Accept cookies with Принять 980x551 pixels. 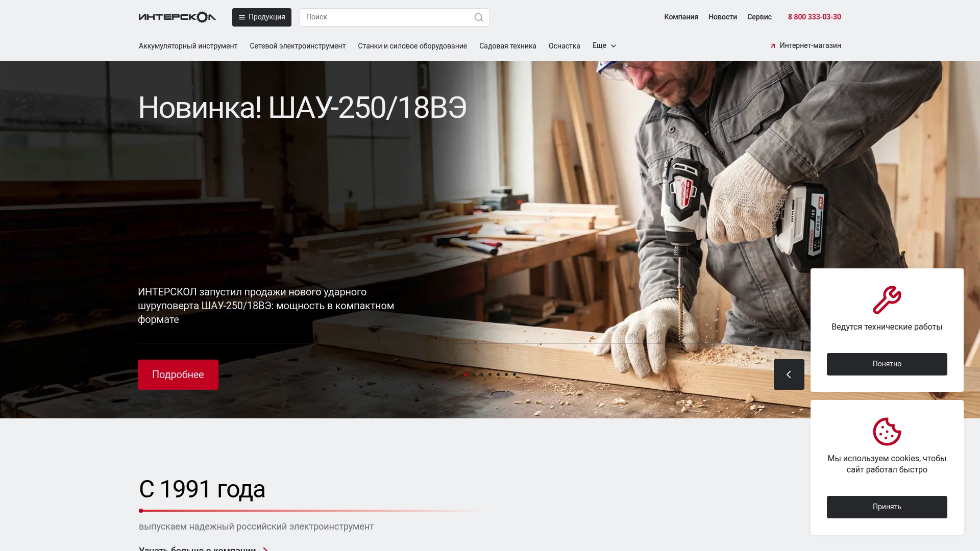click(x=887, y=507)
